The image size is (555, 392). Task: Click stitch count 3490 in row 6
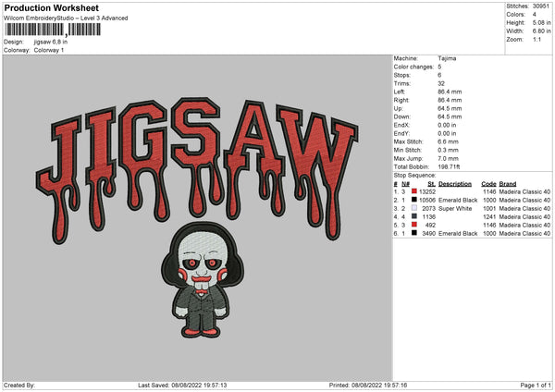pos(428,234)
